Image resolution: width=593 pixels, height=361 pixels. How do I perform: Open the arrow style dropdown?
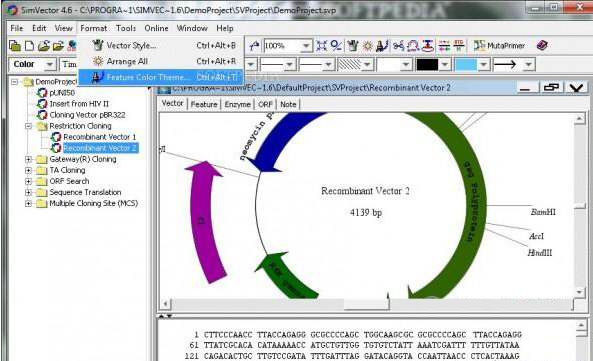pyautogui.click(x=529, y=65)
